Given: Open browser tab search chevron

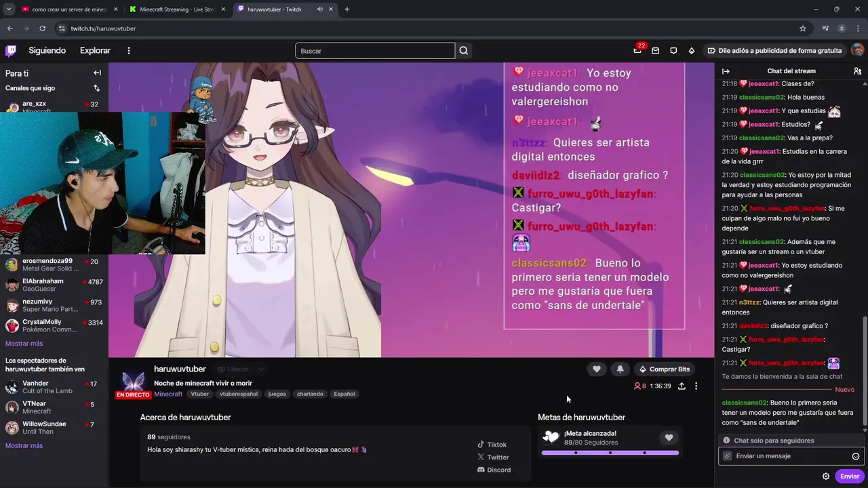Looking at the screenshot, I should click(x=9, y=9).
